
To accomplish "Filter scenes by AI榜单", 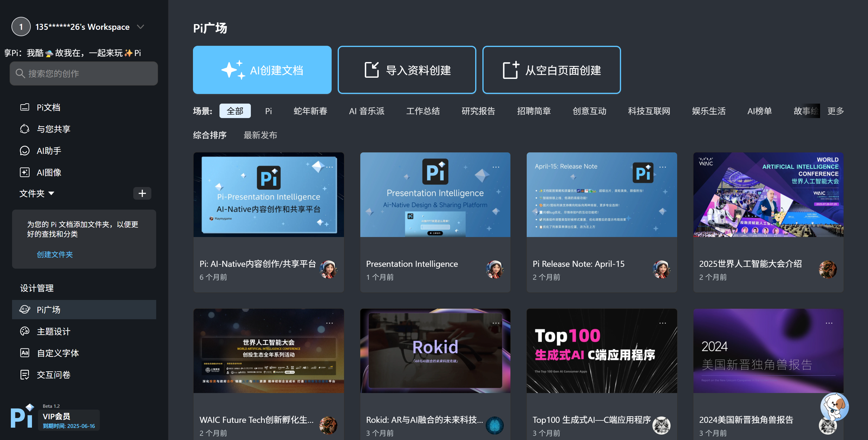I will point(759,111).
